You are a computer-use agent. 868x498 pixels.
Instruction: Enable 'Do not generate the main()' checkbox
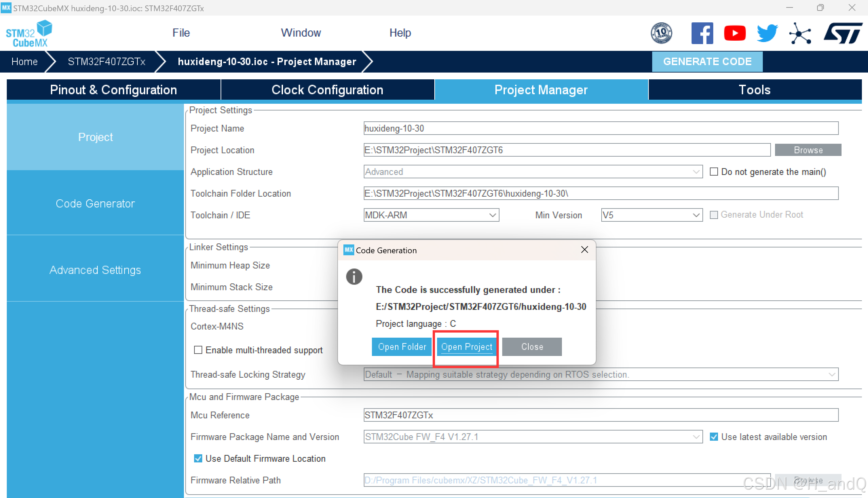coord(714,172)
